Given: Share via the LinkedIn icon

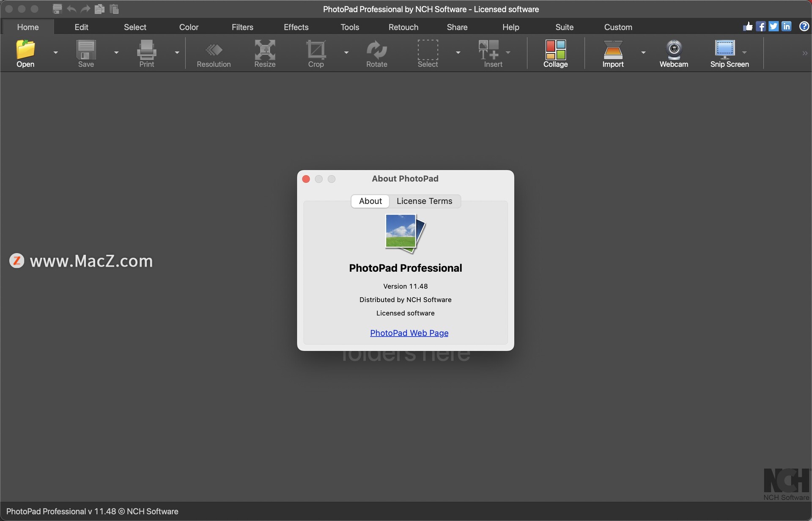Looking at the screenshot, I should click(787, 26).
